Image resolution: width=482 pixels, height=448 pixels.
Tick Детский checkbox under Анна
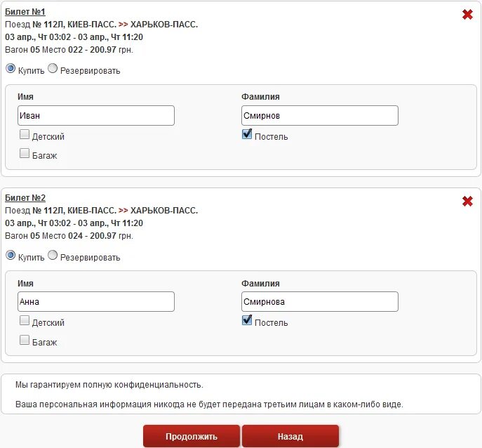click(25, 321)
